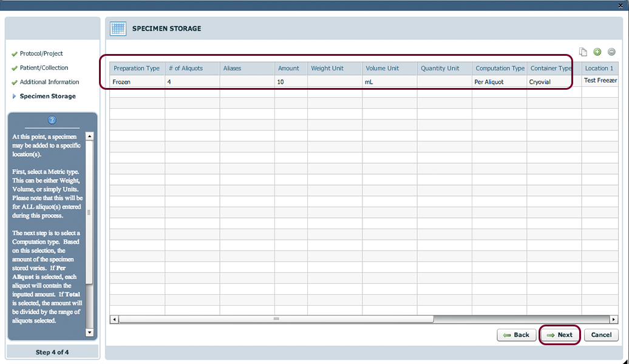Click the # of Aliquots column header
This screenshot has width=629, height=364.
pos(192,68)
